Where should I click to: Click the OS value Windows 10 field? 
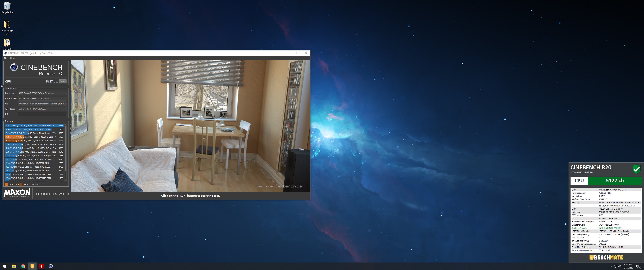[42, 104]
